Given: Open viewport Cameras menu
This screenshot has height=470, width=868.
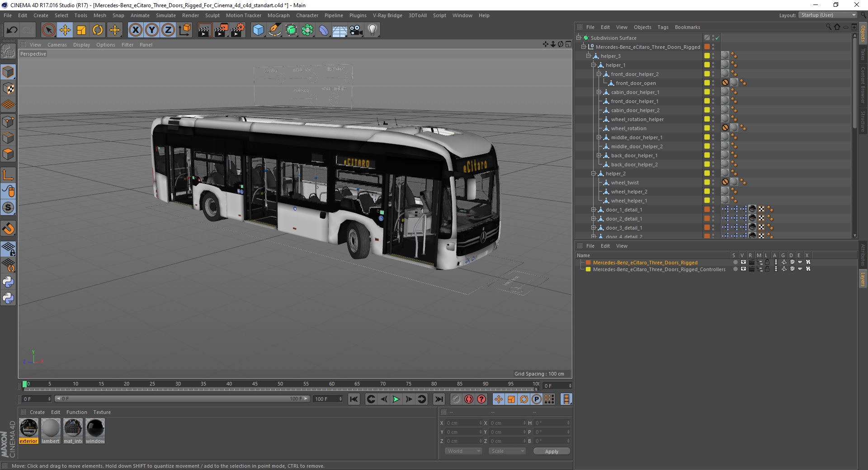Looking at the screenshot, I should 57,45.
